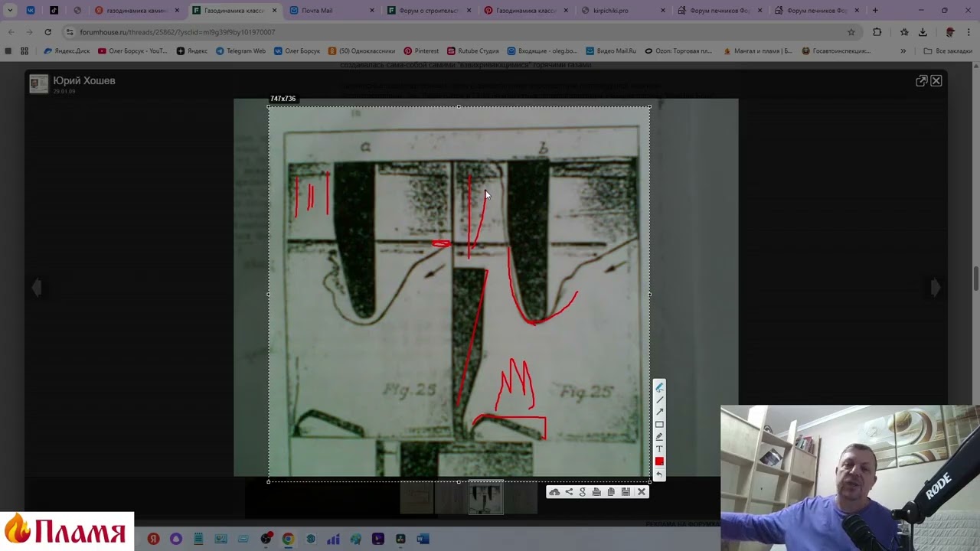
Task: Close the Lightshot selection toolbar
Action: 642,492
